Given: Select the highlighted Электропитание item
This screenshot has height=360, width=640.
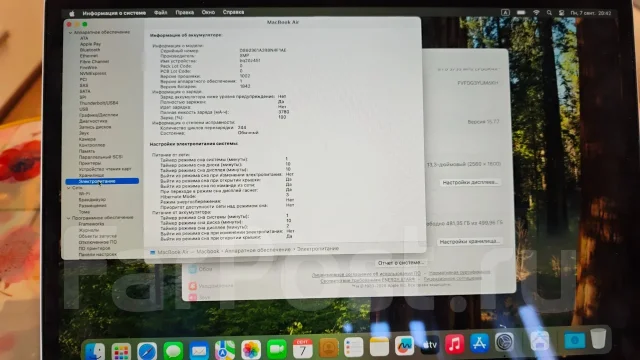Looking at the screenshot, I should click(x=102, y=181).
